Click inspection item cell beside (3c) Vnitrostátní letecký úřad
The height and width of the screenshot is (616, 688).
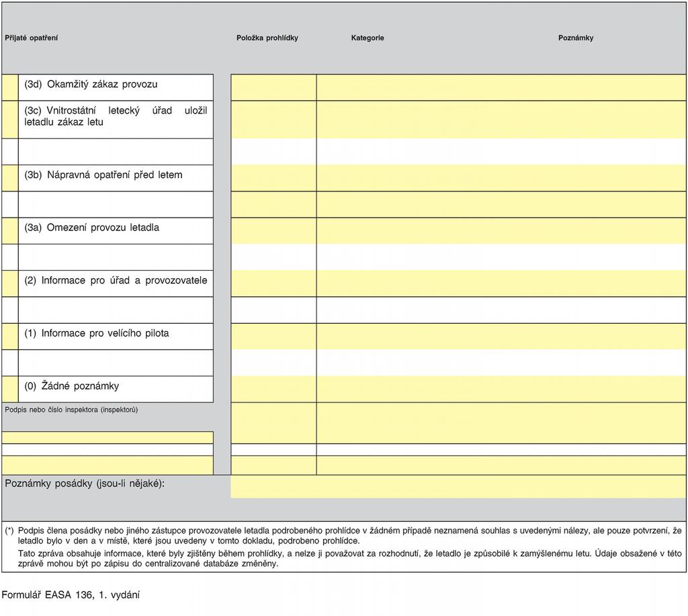274,120
